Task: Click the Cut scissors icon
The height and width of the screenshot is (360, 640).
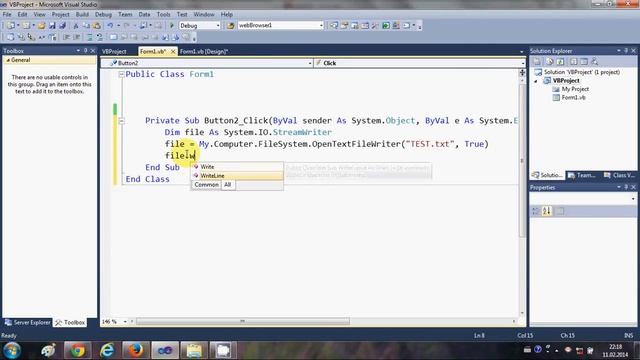Action: click(76, 25)
